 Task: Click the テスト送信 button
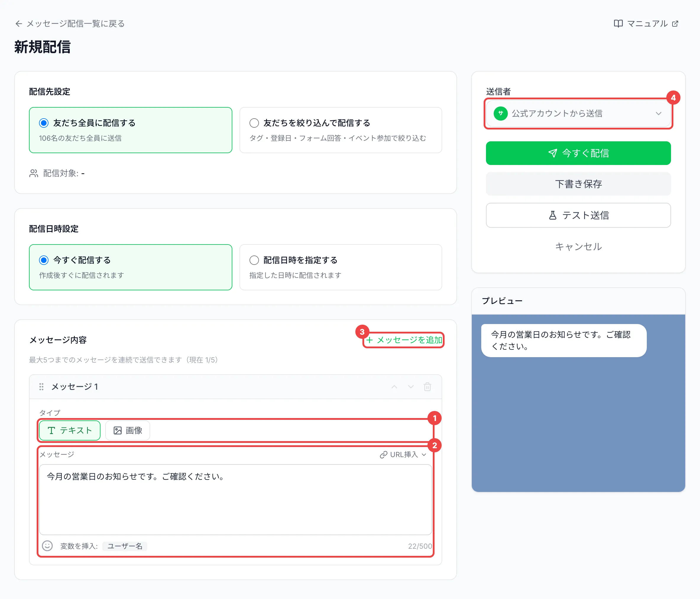[578, 215]
